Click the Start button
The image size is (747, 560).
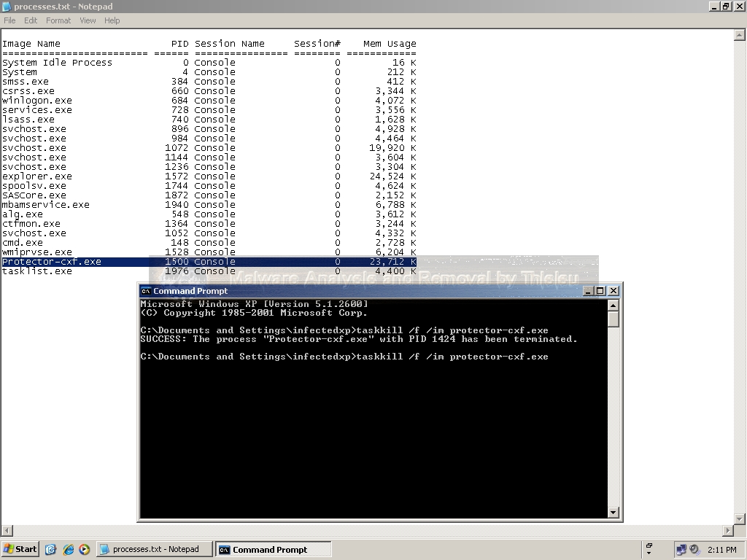20,549
